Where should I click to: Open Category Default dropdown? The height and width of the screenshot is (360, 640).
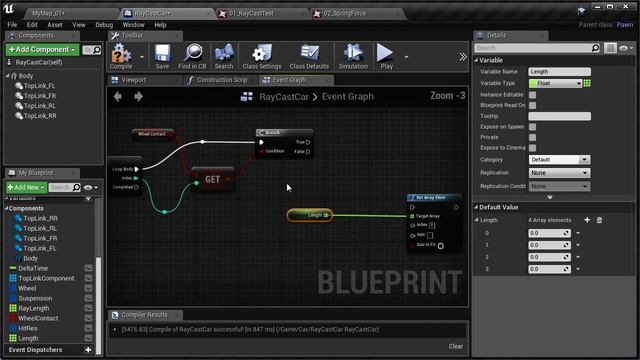pos(559,160)
